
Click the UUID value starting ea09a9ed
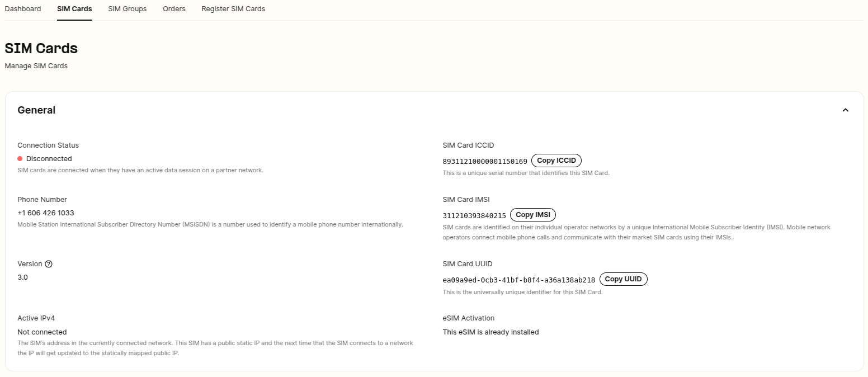pyautogui.click(x=519, y=280)
